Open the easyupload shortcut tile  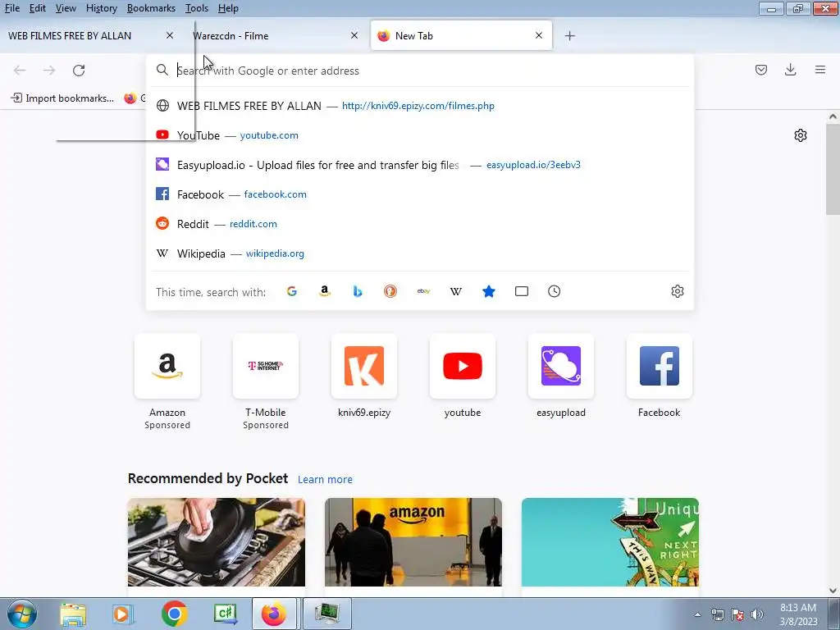561,366
